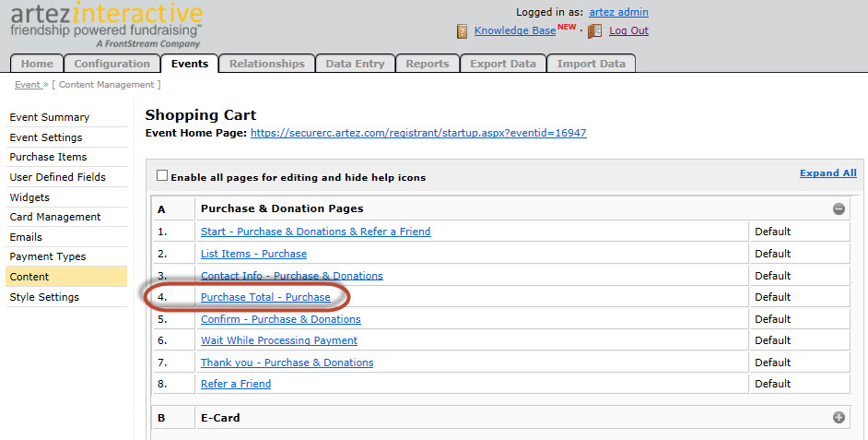Screen dimensions: 868x440
Task: Open Wait While Processing Payment link
Action: [278, 340]
